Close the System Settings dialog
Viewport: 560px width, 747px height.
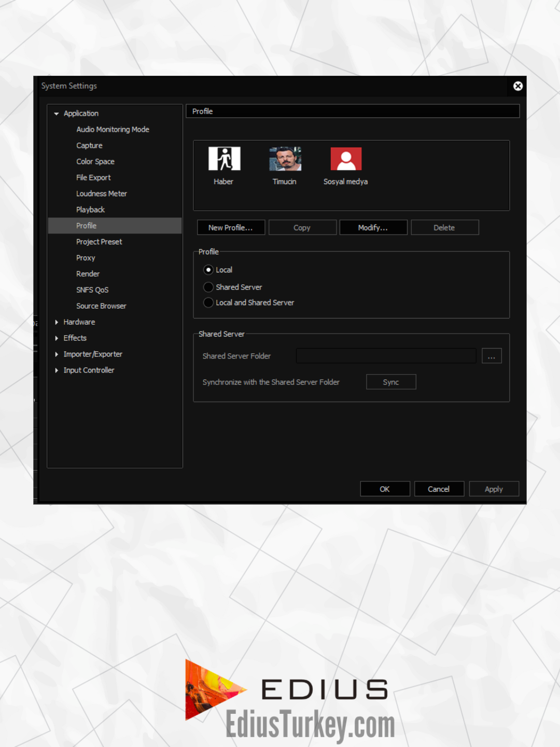pos(517,86)
